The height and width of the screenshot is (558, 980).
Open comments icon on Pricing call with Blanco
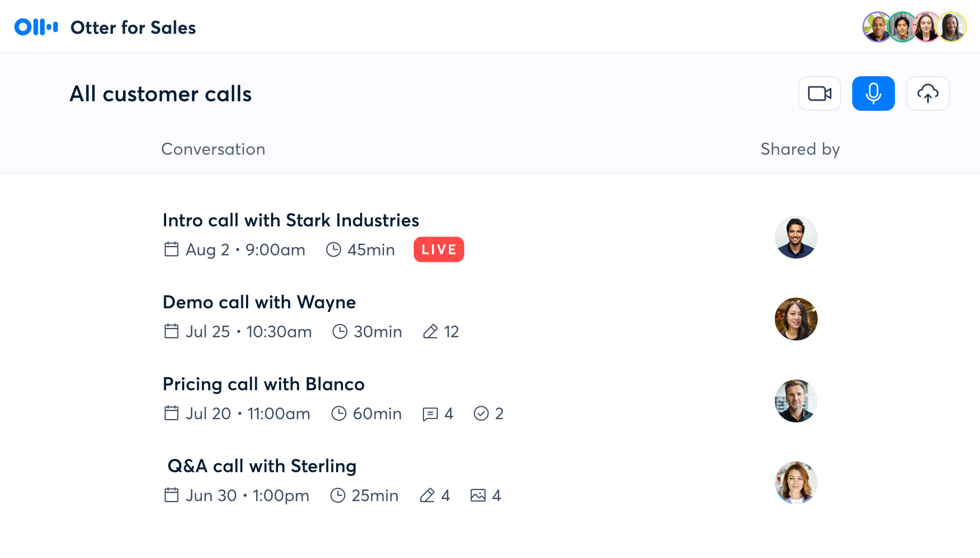430,414
